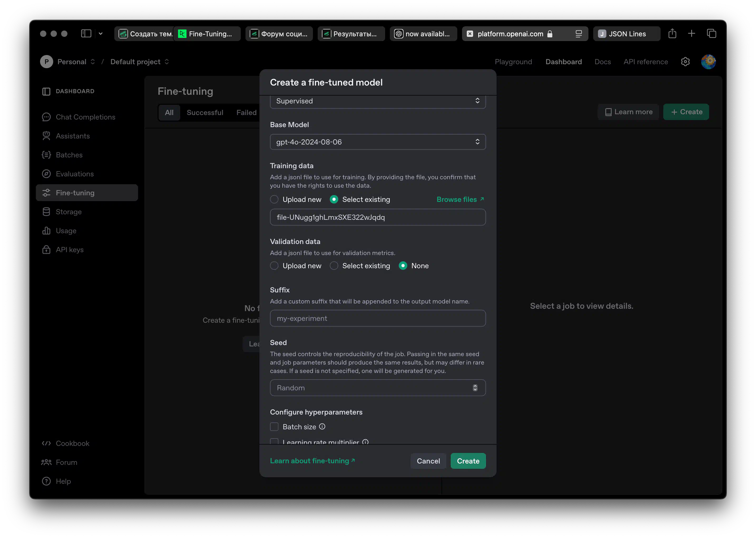756x538 pixels.
Task: Switch to the 'Форум соци...' tab
Action: pyautogui.click(x=279, y=34)
